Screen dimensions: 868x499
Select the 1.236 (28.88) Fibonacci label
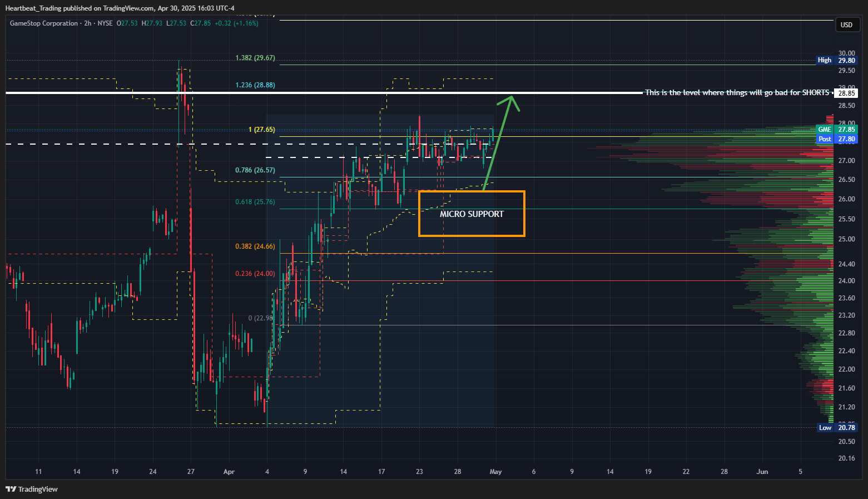pyautogui.click(x=255, y=85)
